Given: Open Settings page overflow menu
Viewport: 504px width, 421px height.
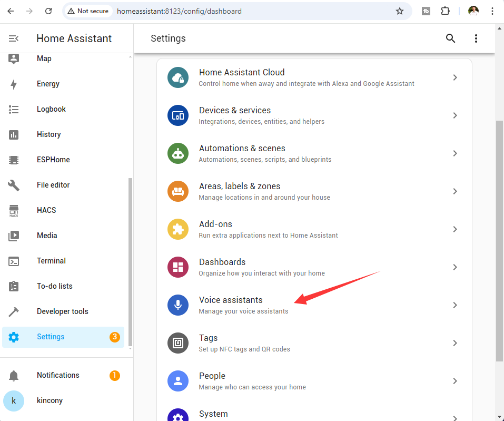Looking at the screenshot, I should 476,38.
